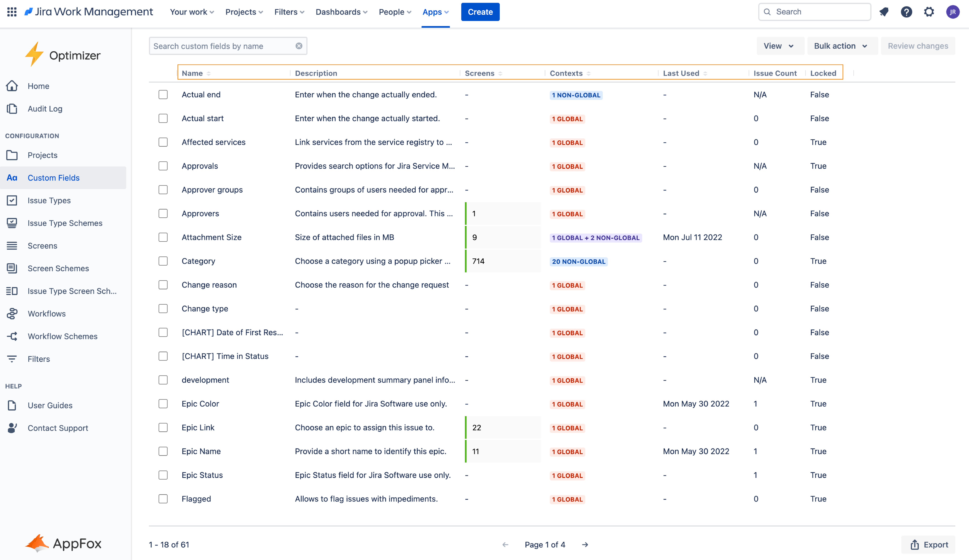Open the Dashboards menu
The width and height of the screenshot is (969, 560).
(341, 12)
